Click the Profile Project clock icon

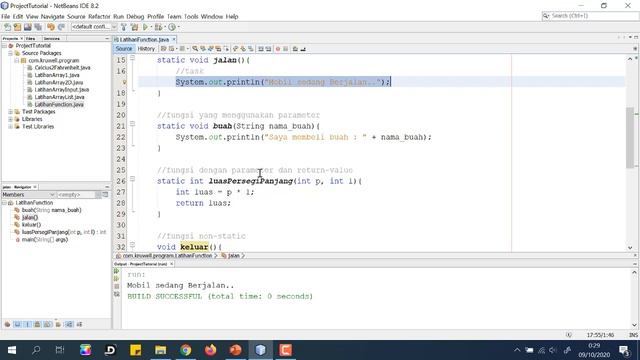tap(172, 27)
